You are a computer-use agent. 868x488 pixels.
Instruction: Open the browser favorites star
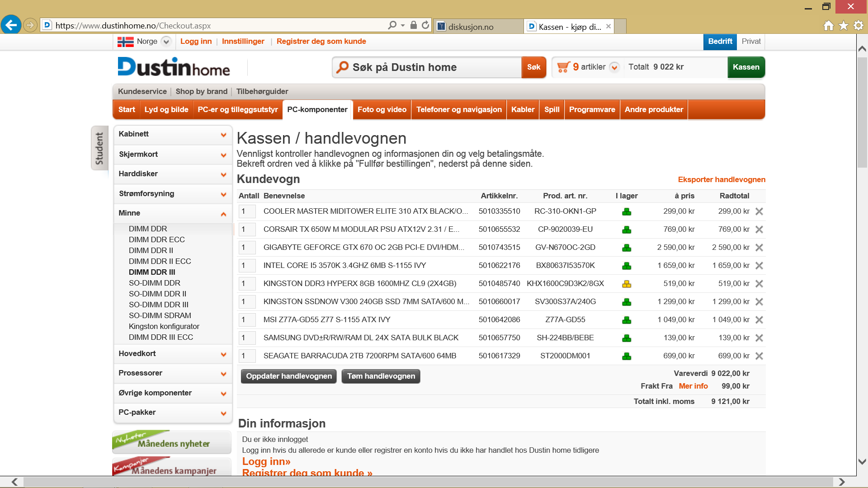click(843, 26)
